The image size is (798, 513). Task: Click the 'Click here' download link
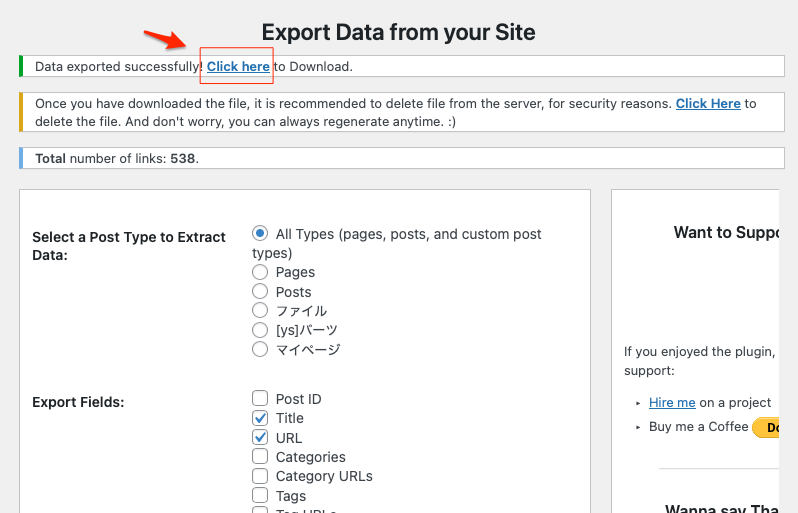(x=238, y=67)
